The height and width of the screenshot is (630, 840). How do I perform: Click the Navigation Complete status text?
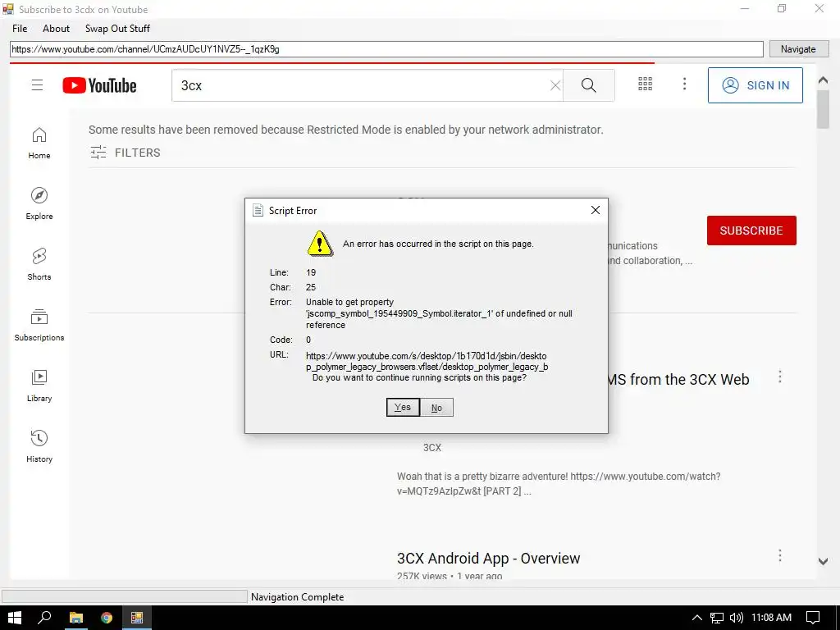[x=297, y=597]
